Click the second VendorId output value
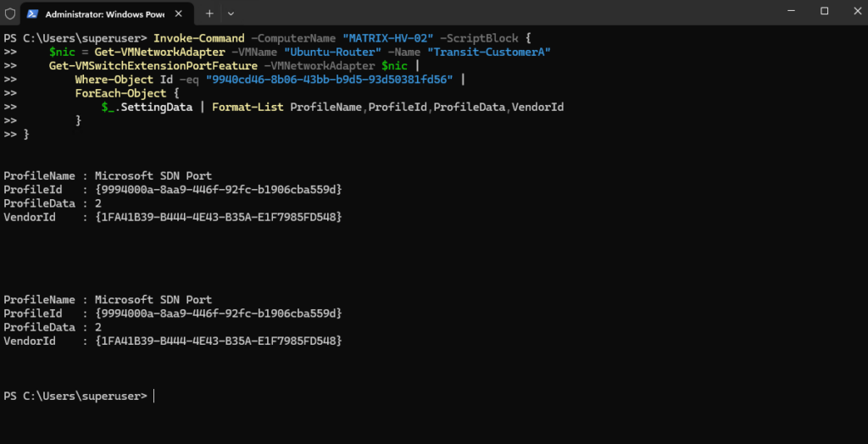The height and width of the screenshot is (444, 868). pyautogui.click(x=219, y=341)
